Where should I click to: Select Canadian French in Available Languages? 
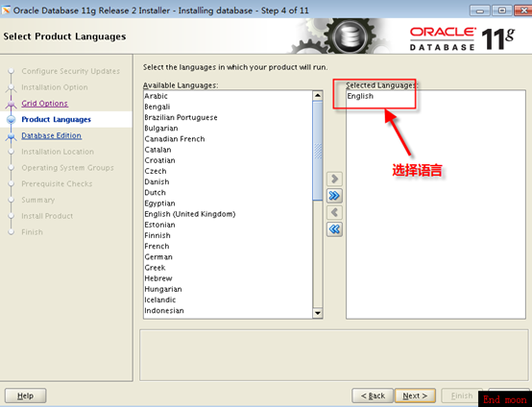coord(228,139)
